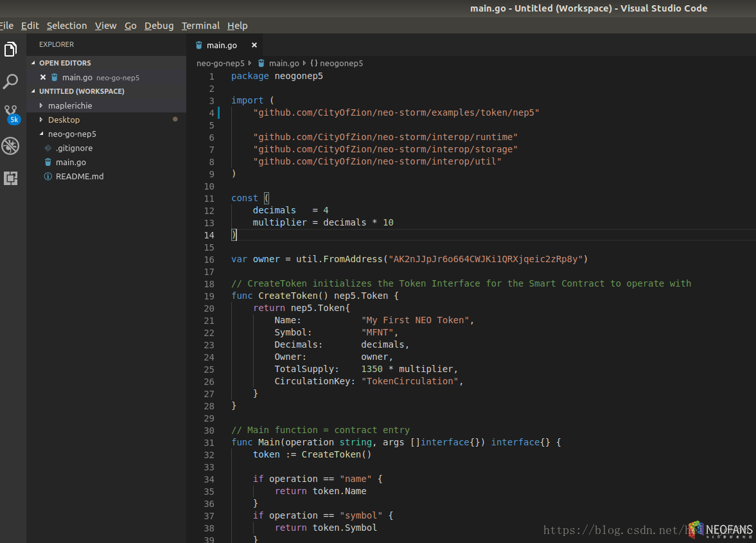Click Go file icon in breadcrumb
The image size is (756, 543).
(x=261, y=63)
